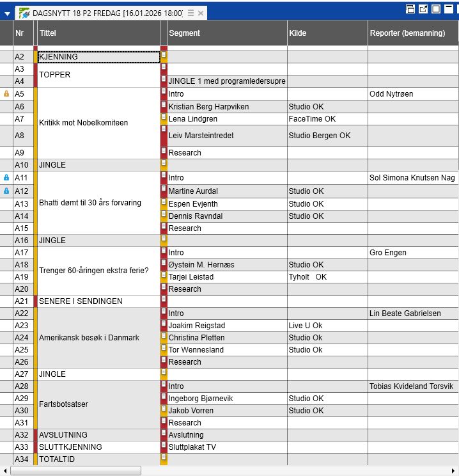Screen dimensions: 459x476
Task: Click the Kilde column header
Action: (x=327, y=33)
